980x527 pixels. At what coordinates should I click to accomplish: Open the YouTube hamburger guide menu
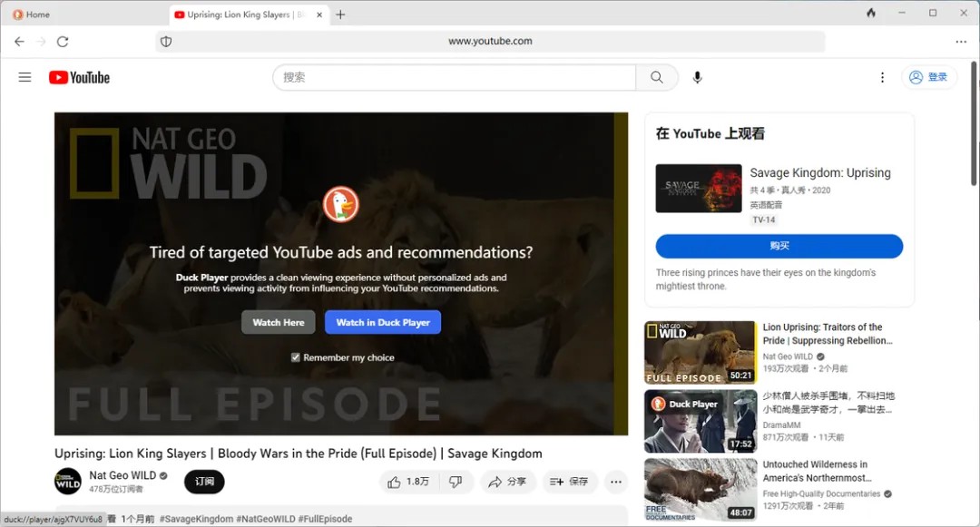coord(24,77)
